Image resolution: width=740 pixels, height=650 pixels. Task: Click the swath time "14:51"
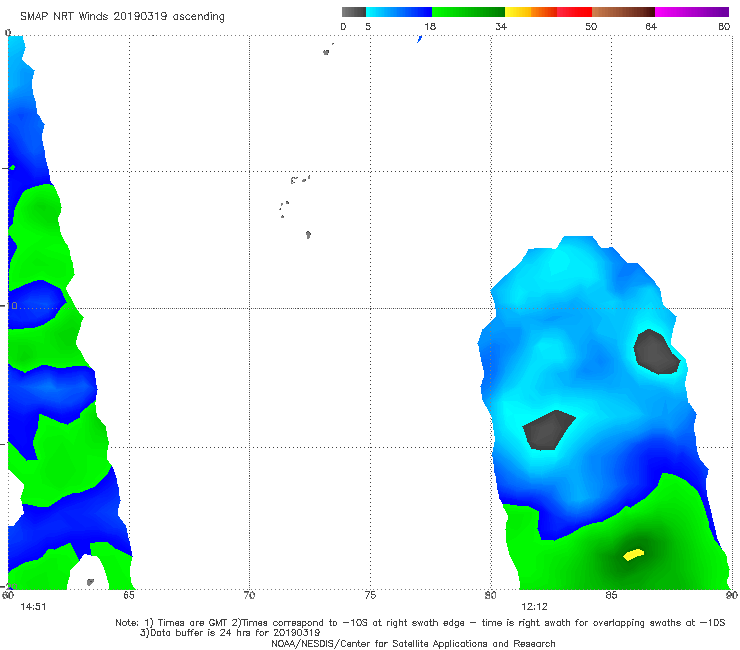[x=33, y=607]
